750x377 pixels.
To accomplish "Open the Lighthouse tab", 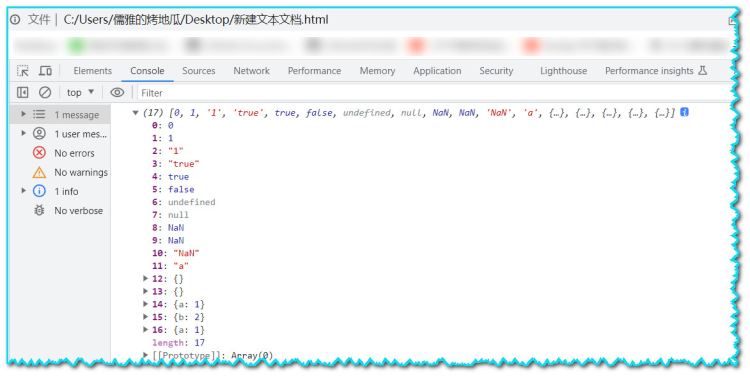I will (563, 70).
